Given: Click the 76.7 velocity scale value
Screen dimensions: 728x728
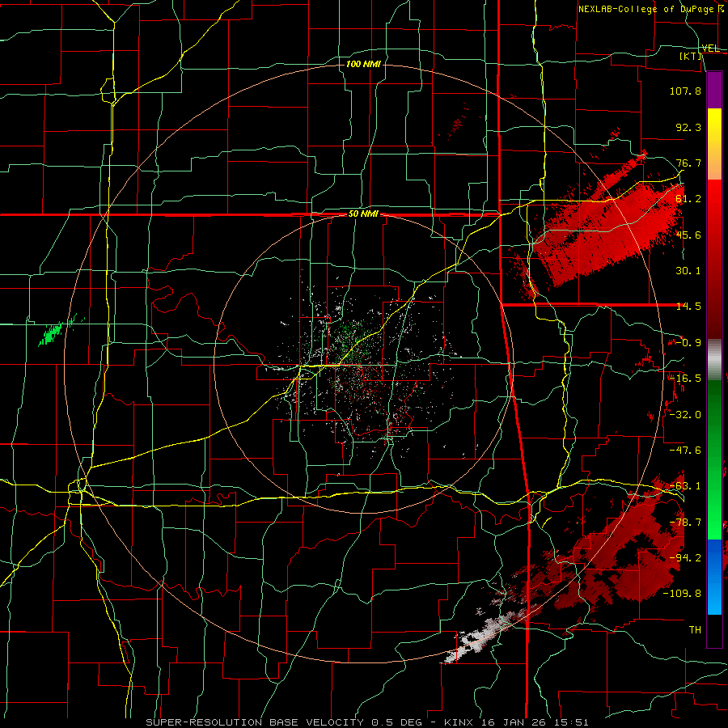Looking at the screenshot, I should [x=688, y=163].
